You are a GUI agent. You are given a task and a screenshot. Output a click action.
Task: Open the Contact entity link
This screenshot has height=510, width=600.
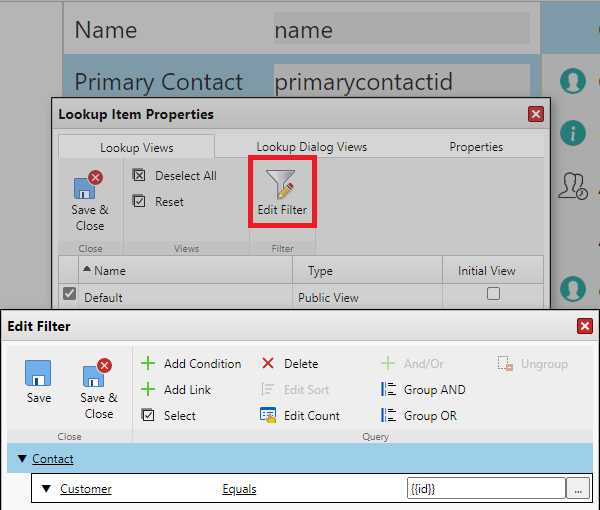coord(53,459)
